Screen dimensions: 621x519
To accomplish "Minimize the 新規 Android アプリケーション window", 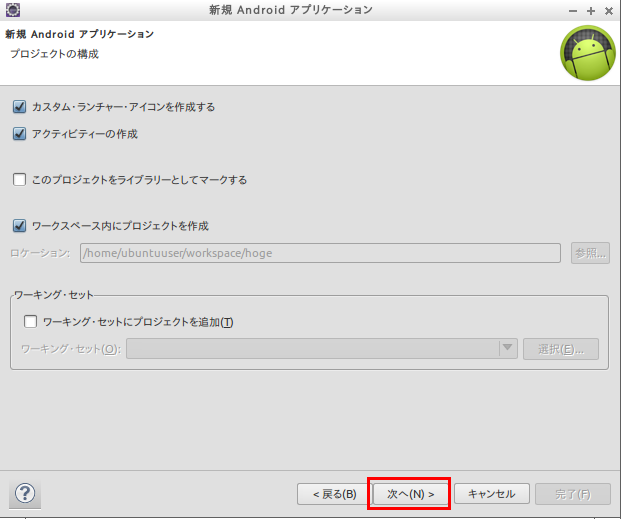I will tap(573, 11).
